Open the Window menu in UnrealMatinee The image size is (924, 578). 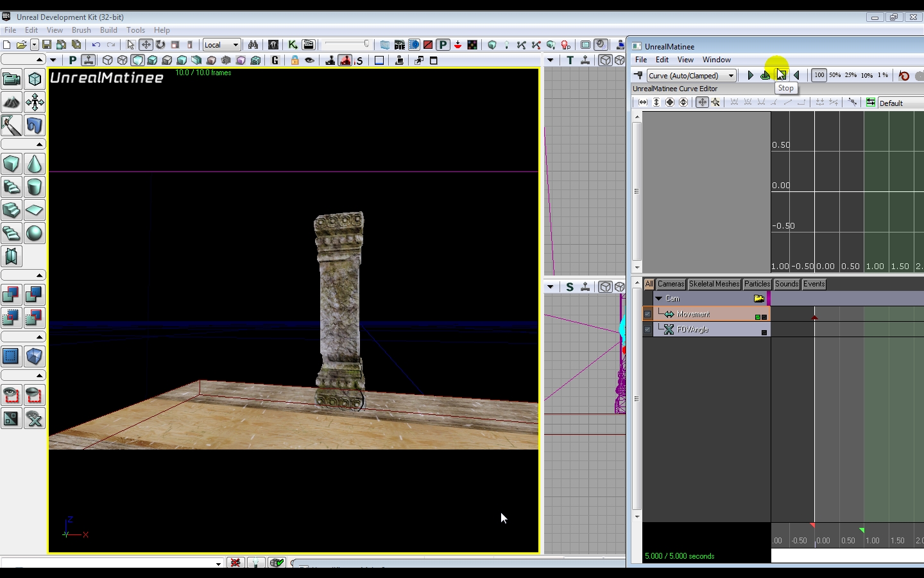(716, 60)
